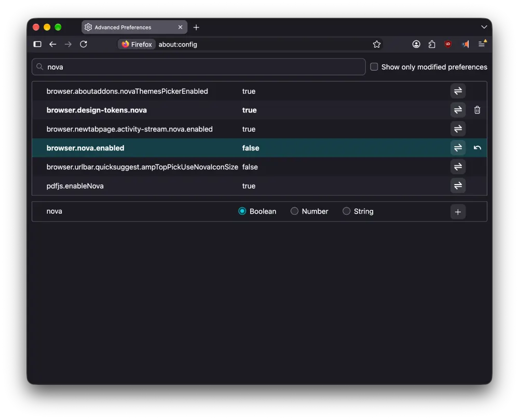
Task: Bookmark this page with the star icon
Action: pyautogui.click(x=376, y=44)
